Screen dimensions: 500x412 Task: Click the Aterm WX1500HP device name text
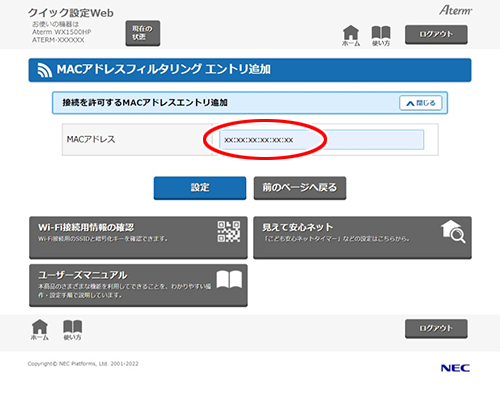[x=62, y=32]
